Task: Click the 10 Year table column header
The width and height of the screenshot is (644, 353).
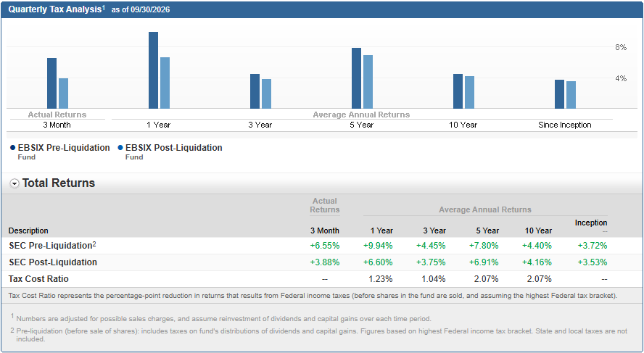Action: [x=538, y=231]
